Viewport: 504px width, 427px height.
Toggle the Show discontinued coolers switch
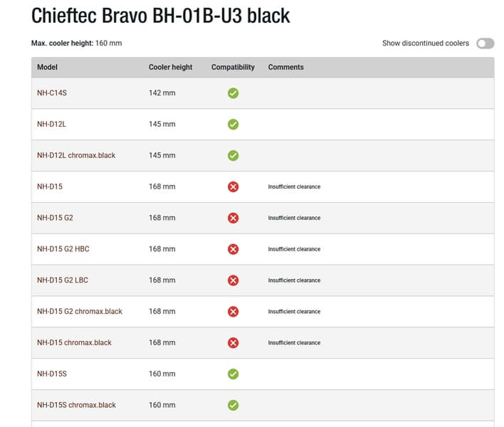[x=485, y=43]
